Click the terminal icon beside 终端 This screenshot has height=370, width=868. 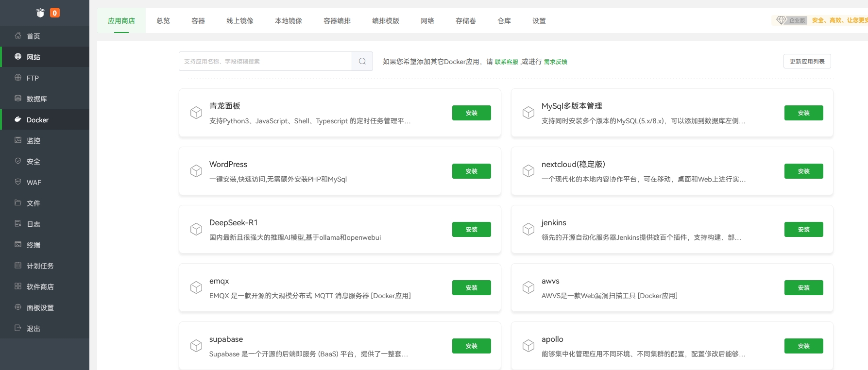(18, 244)
